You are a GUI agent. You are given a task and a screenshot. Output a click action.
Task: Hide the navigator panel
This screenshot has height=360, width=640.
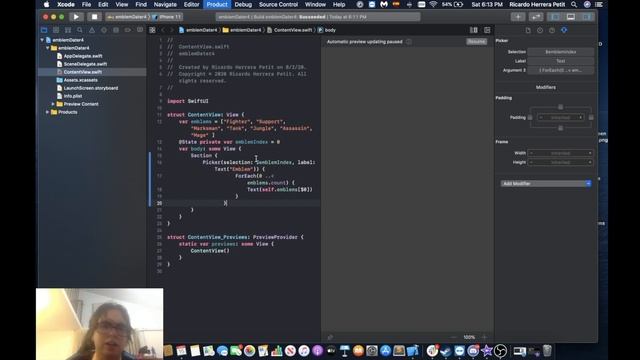coord(556,17)
